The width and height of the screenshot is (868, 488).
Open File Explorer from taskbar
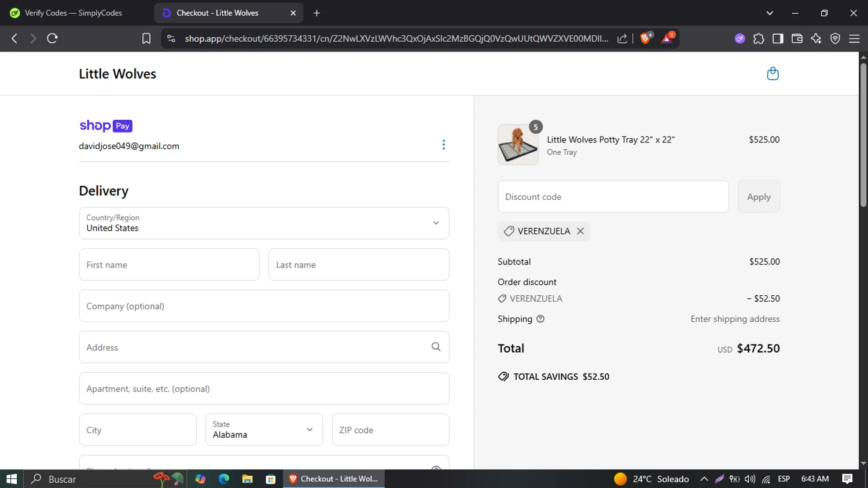pos(247,479)
